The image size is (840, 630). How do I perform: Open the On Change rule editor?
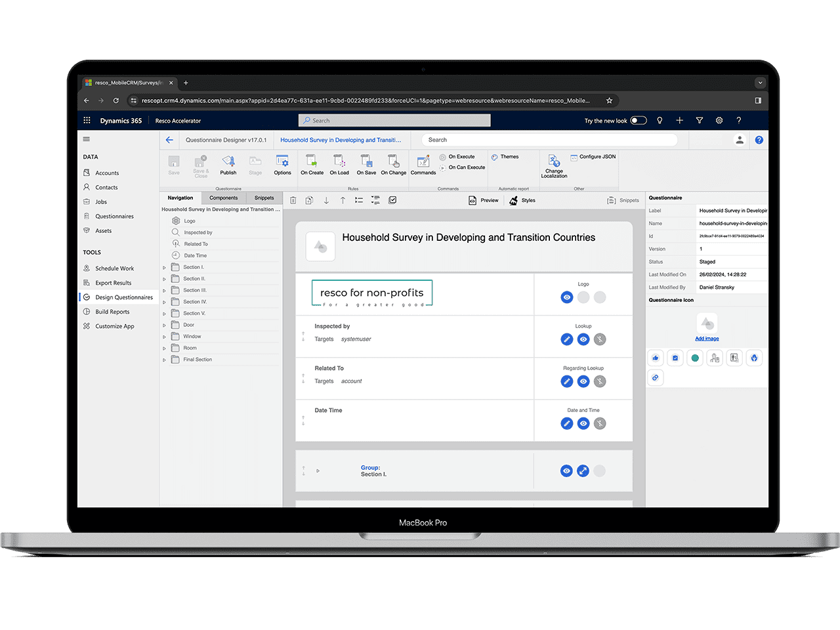pos(394,165)
